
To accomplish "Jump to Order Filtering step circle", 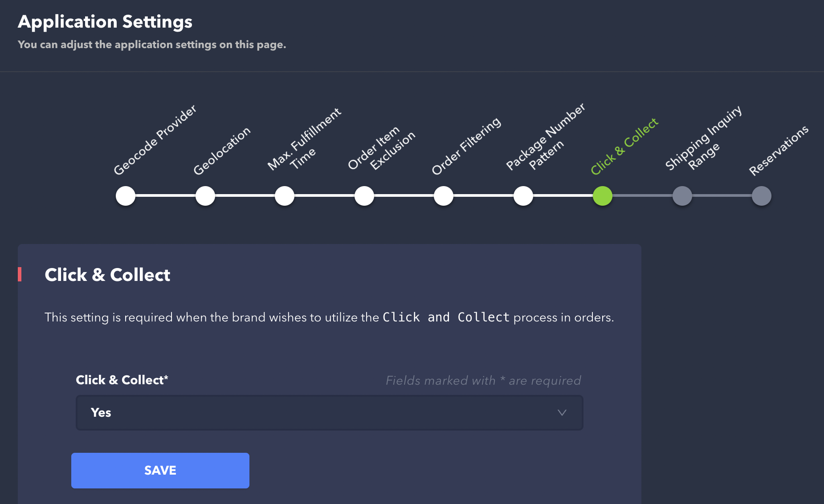I will click(x=444, y=196).
